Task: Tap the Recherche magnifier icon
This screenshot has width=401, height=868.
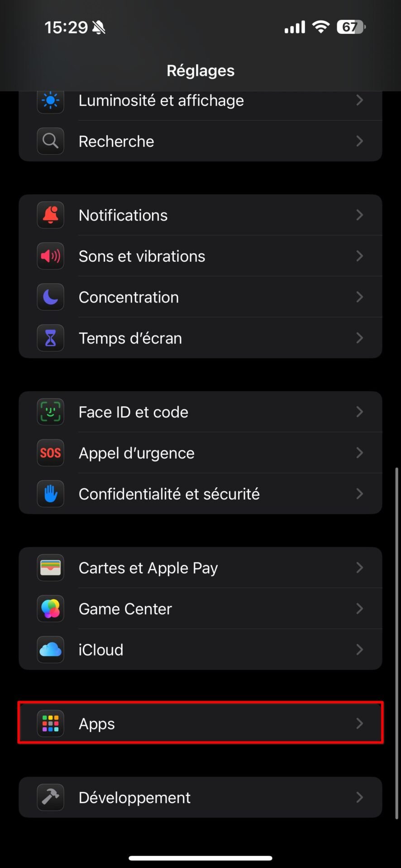Action: tap(50, 142)
